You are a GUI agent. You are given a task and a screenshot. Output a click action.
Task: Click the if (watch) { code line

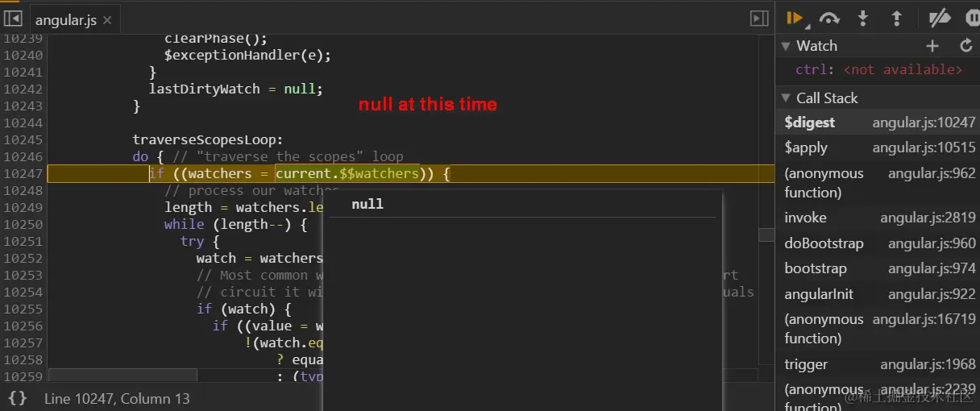coord(243,309)
